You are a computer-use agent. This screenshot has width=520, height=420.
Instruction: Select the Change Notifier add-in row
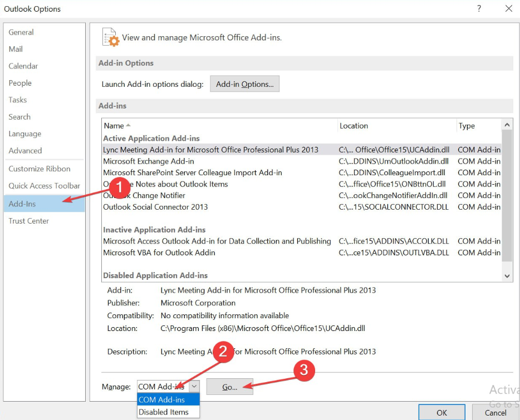301,195
